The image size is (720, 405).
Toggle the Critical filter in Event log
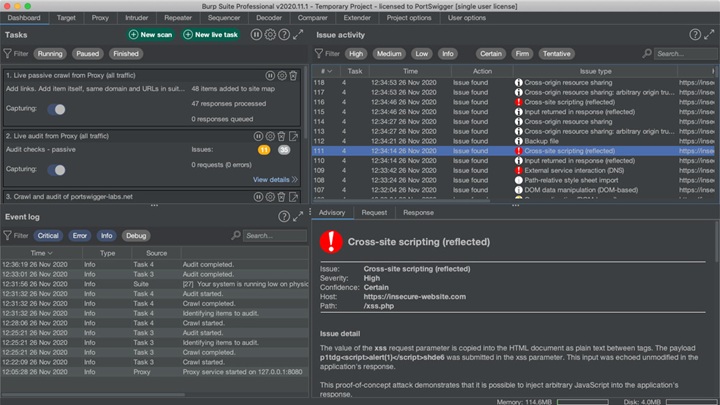[48, 236]
